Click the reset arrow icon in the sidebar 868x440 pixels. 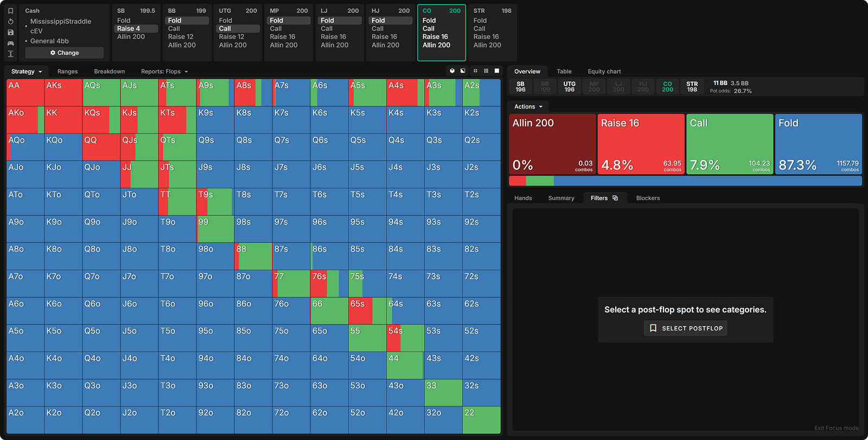[10, 22]
